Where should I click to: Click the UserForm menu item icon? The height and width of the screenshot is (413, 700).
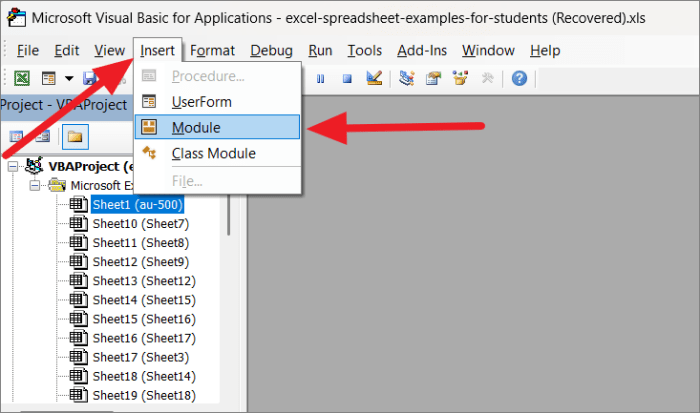click(149, 101)
